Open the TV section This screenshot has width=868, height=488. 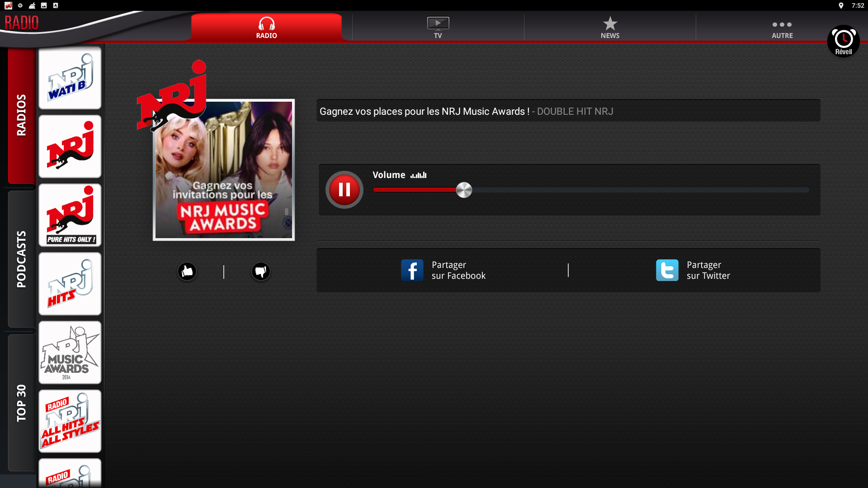[x=437, y=27]
